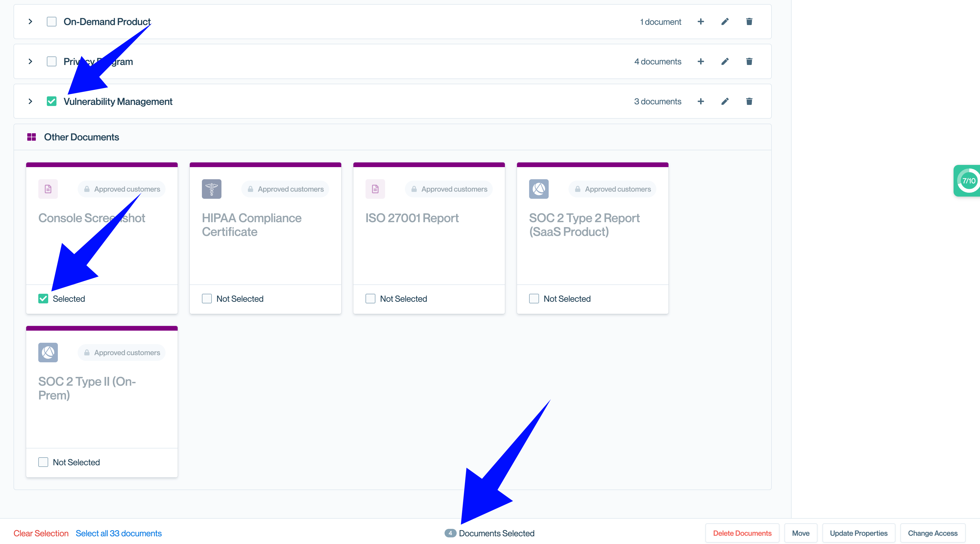Click the Other Documents grid icon
The width and height of the screenshot is (980, 544).
coord(32,137)
